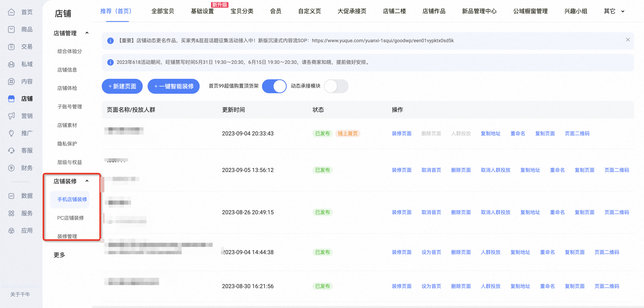Select PC店铺装修 in sidebar

click(71, 218)
